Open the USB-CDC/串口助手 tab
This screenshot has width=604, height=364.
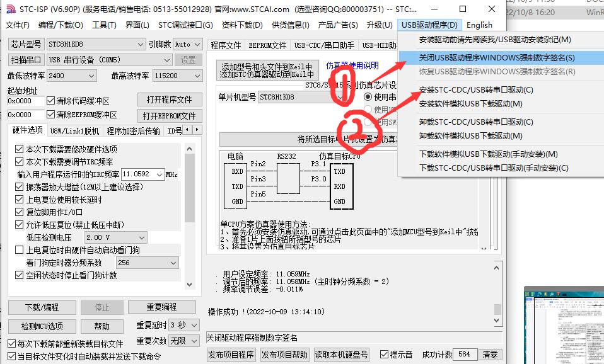click(x=324, y=45)
